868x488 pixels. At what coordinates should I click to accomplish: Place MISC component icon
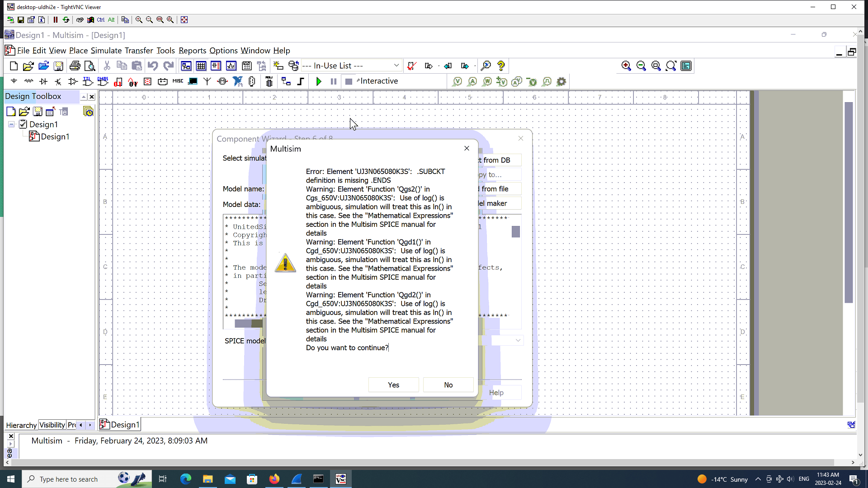(x=178, y=81)
